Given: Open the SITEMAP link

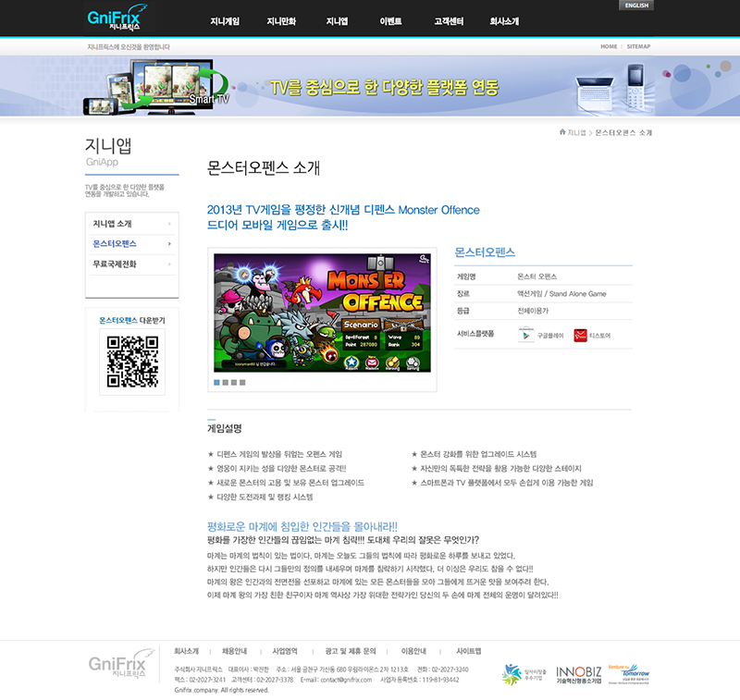Looking at the screenshot, I should 638,46.
